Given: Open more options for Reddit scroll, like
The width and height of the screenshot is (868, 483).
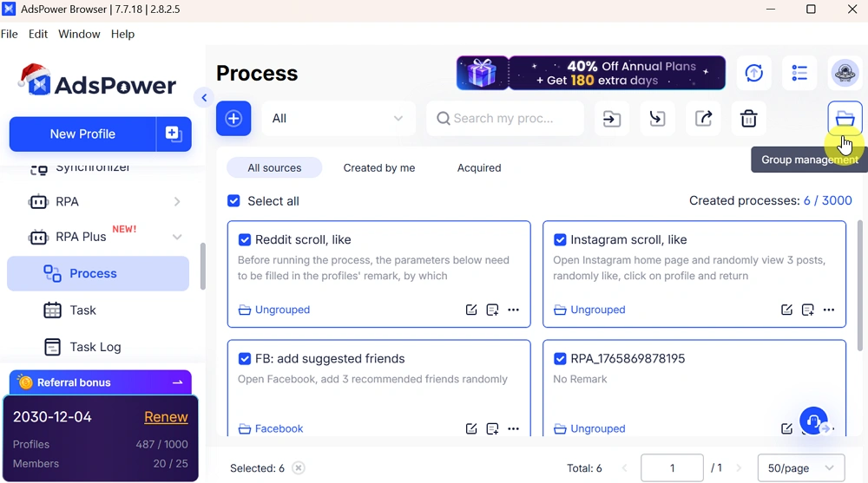Looking at the screenshot, I should tap(513, 310).
